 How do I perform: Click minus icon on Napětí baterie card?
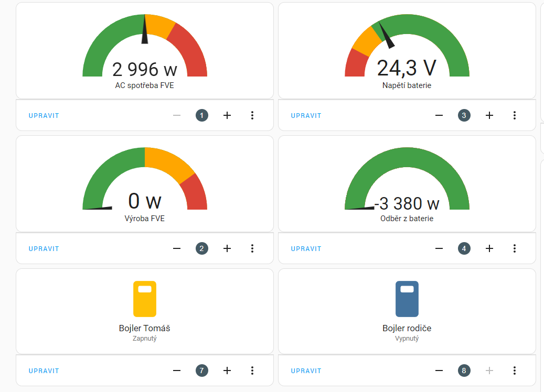click(x=439, y=115)
